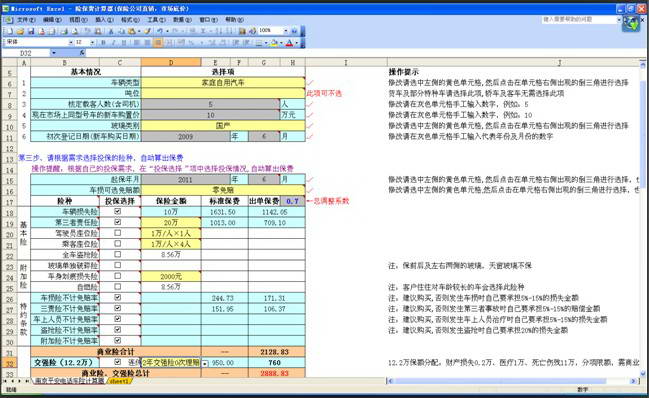
Task: Toggle the 车辆损失险 checkbox
Action: click(x=118, y=211)
